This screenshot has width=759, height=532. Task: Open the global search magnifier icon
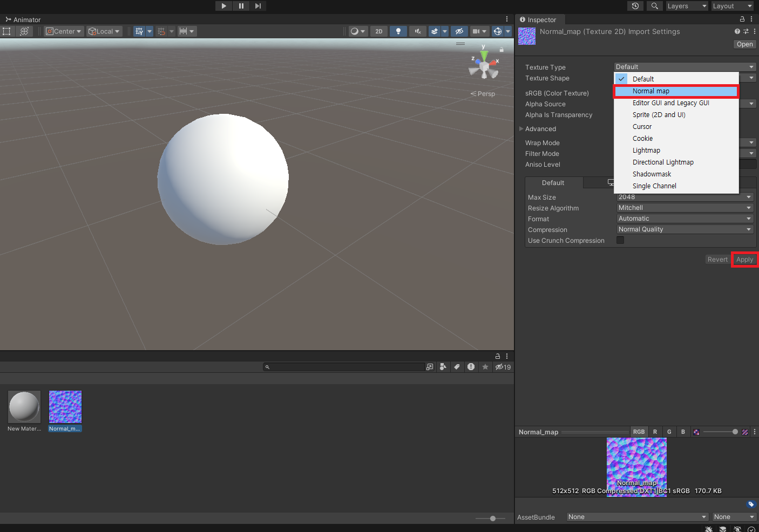[654, 6]
